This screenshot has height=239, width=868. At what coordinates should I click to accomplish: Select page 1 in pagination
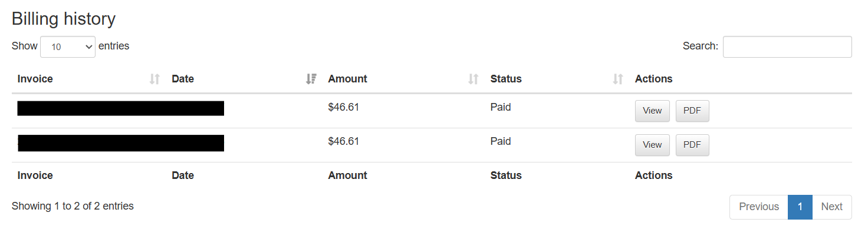click(x=800, y=207)
